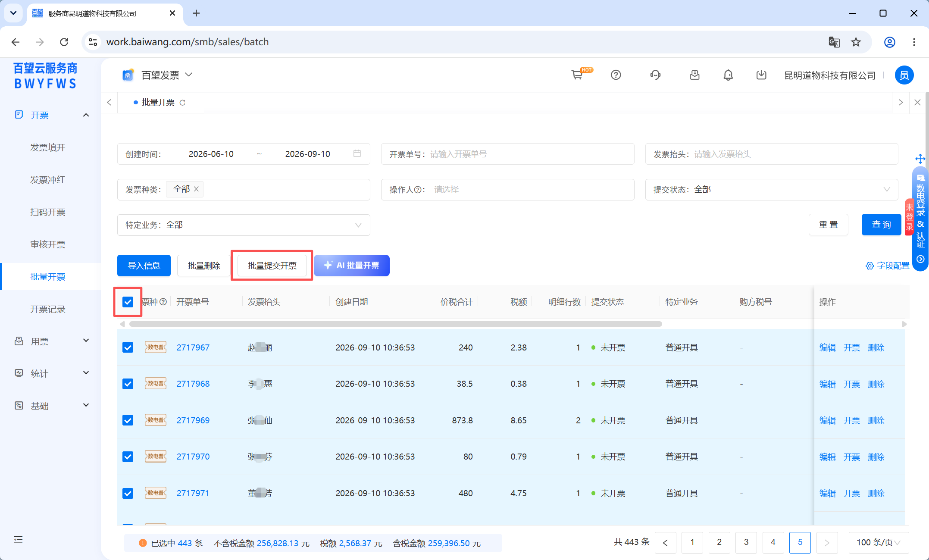Click the drag move arrows icon
The height and width of the screenshot is (560, 929).
click(x=920, y=159)
